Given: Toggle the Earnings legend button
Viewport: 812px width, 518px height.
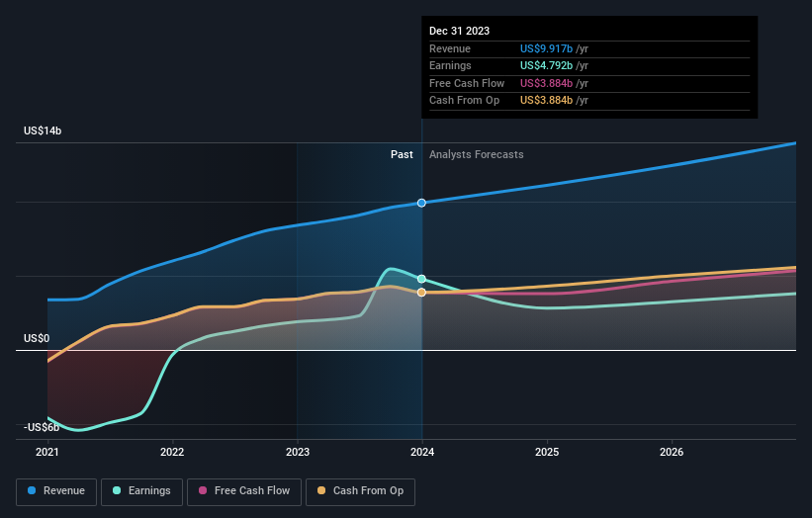Looking at the screenshot, I should tap(141, 491).
